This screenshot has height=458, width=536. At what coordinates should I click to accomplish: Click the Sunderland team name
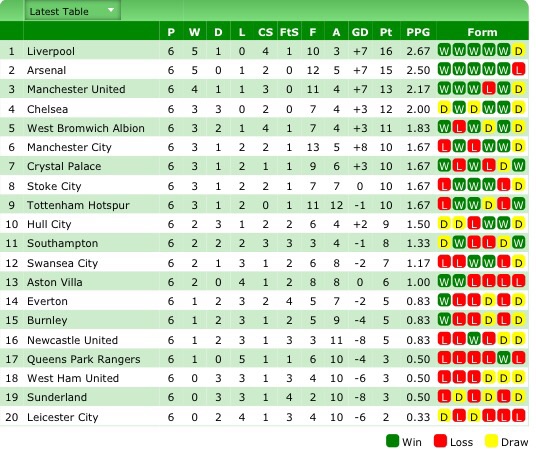point(57,397)
